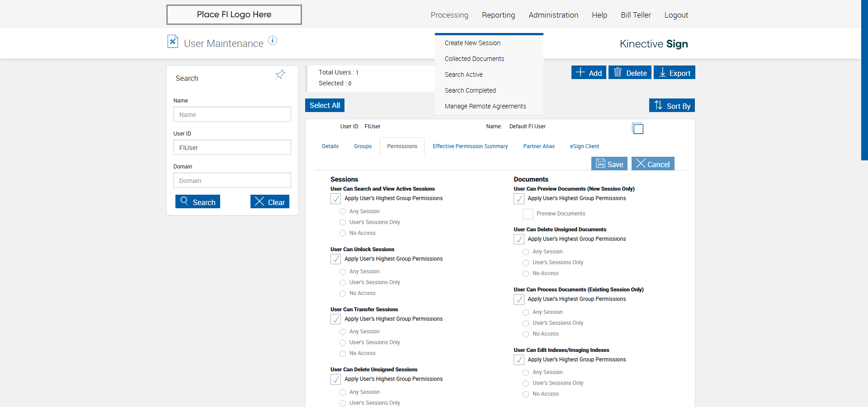The image size is (868, 407).
Task: Toggle the Preview Documents checkbox
Action: click(528, 214)
